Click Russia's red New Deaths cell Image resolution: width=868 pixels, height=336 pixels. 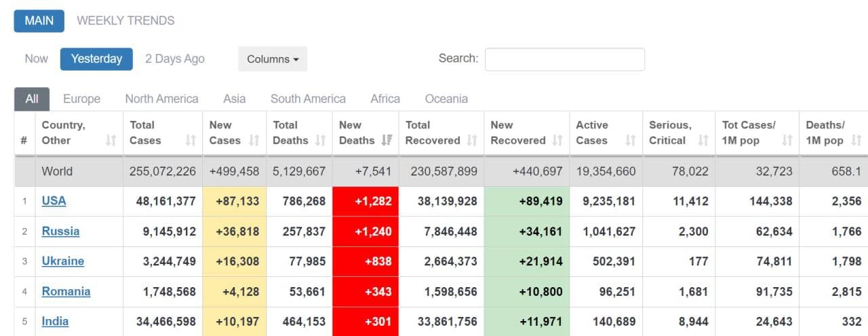point(366,231)
